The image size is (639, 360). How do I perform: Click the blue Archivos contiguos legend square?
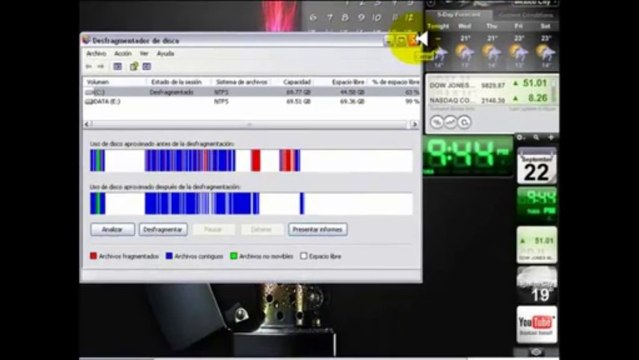pyautogui.click(x=169, y=256)
